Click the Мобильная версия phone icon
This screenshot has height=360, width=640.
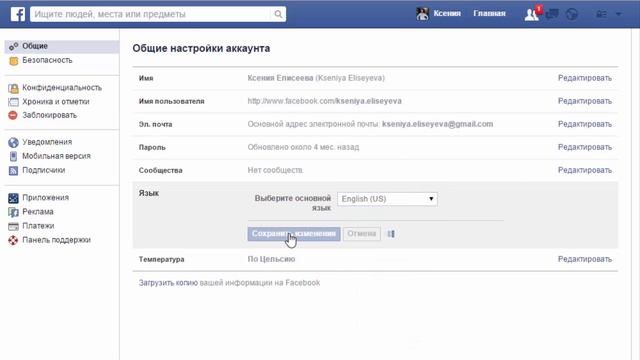[13, 156]
